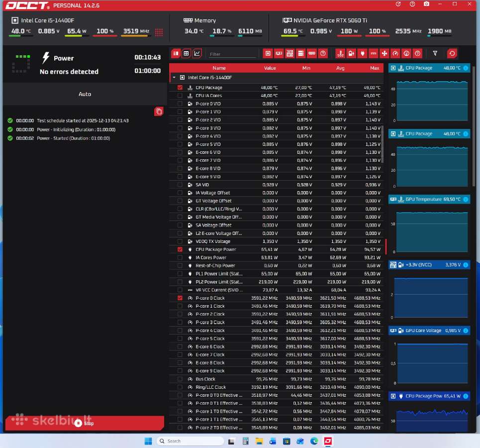Filter sensors by storage device

[301, 53]
